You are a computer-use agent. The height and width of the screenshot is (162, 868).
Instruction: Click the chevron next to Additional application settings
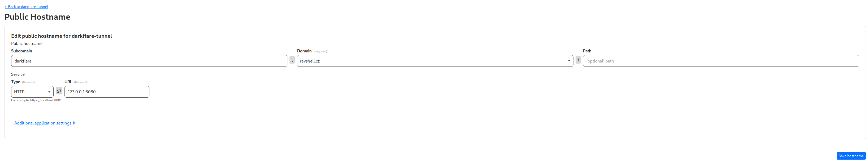click(74, 123)
